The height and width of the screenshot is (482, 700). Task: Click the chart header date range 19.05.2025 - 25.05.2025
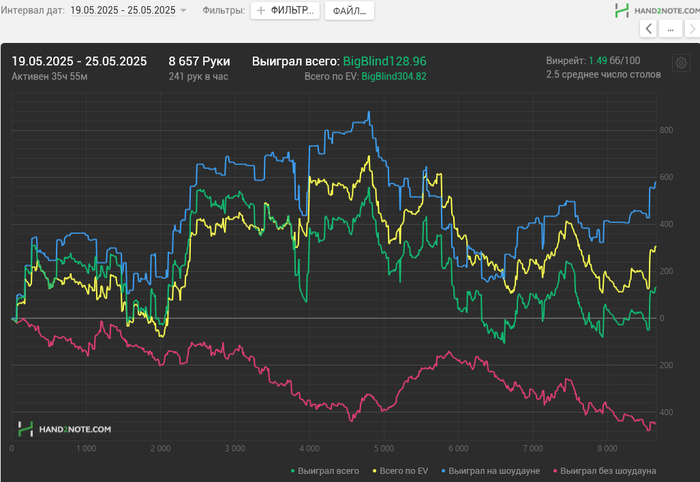point(79,61)
